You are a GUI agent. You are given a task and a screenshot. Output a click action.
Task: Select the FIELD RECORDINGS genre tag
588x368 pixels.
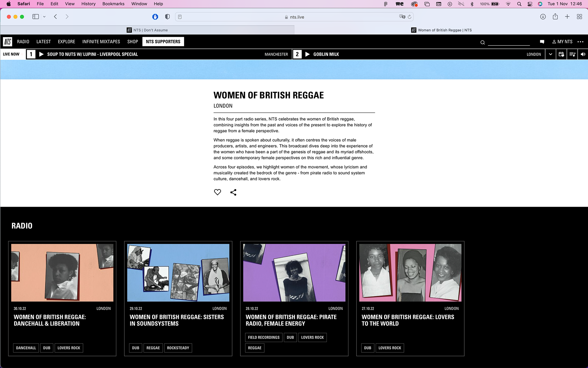click(x=264, y=337)
